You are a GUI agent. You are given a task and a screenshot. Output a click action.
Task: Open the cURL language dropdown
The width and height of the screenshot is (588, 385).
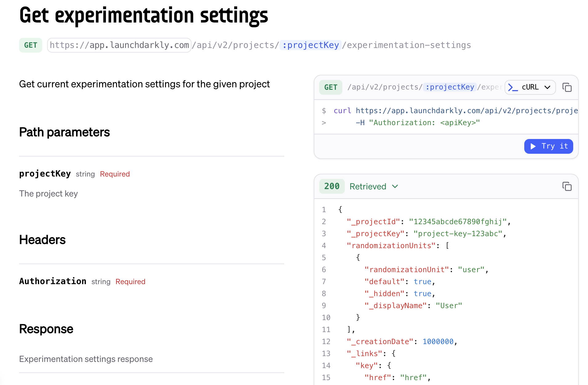(530, 87)
